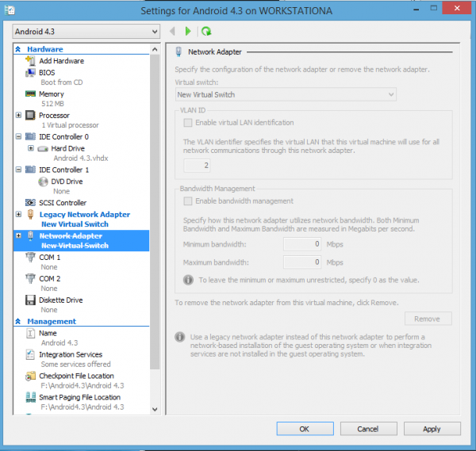Click the Name item icon
The height and width of the screenshot is (451, 476).
pyautogui.click(x=30, y=334)
